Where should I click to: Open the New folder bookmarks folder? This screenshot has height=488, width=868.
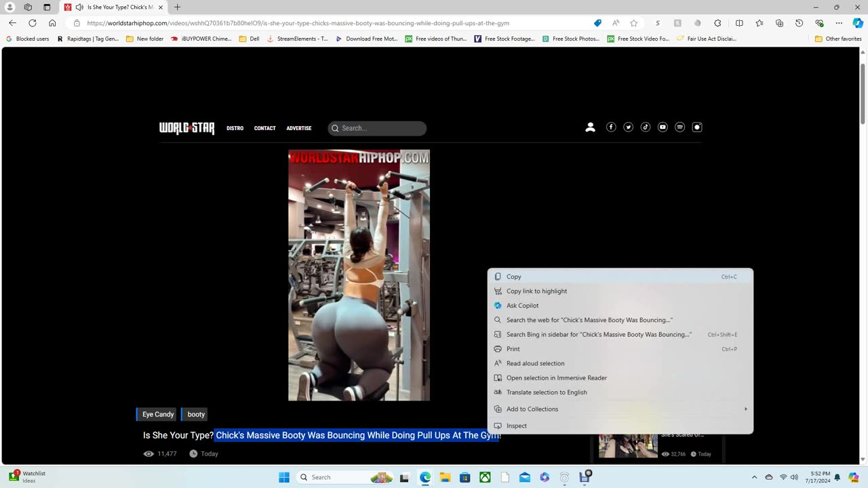[144, 39]
